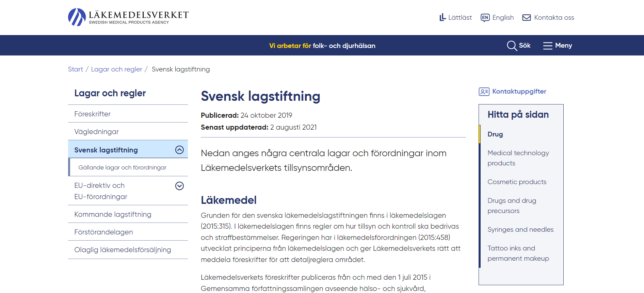Select Föreskrifter in the side menu

coord(92,114)
